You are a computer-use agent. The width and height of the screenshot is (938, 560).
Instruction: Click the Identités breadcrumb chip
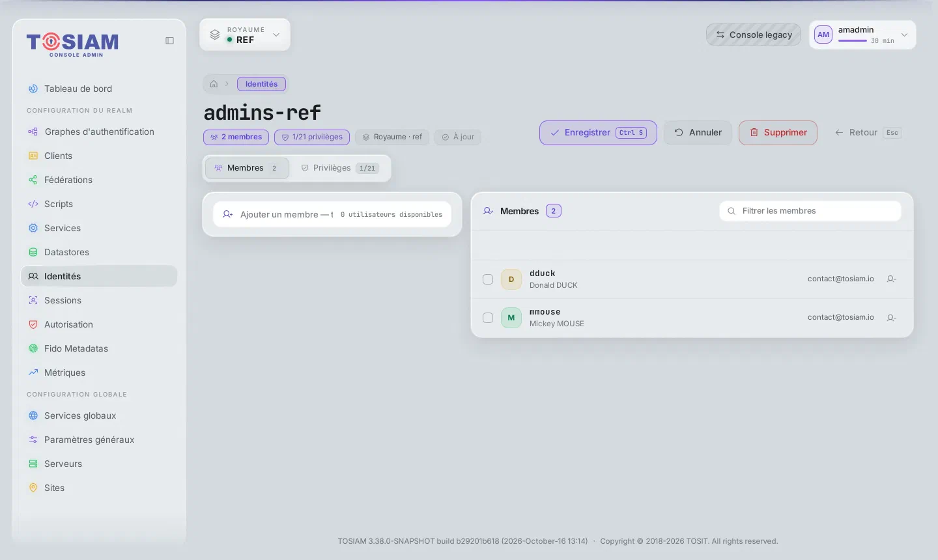261,84
